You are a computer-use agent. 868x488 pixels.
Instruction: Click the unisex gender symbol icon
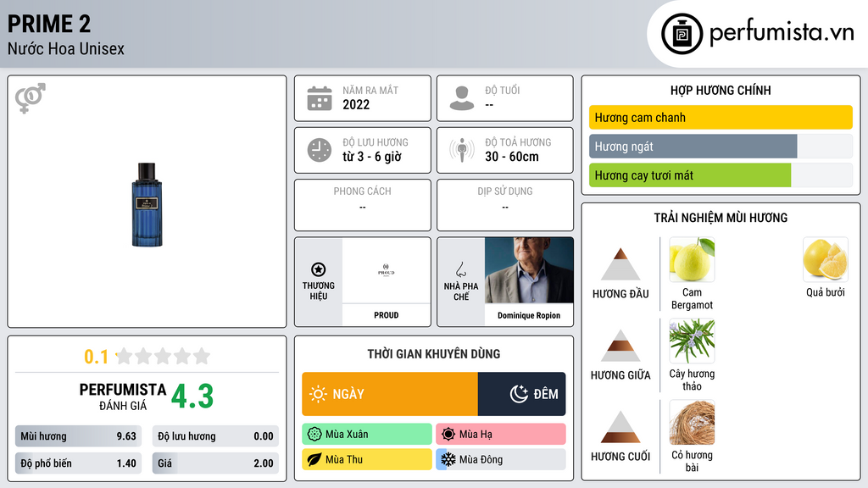pyautogui.click(x=31, y=98)
